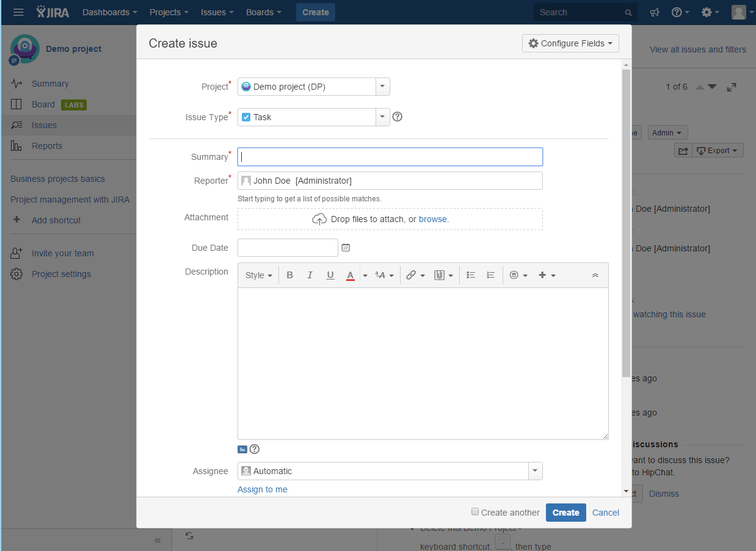Open the Due Date calendar picker
Screen dimensions: 756x551
pyautogui.click(x=346, y=248)
